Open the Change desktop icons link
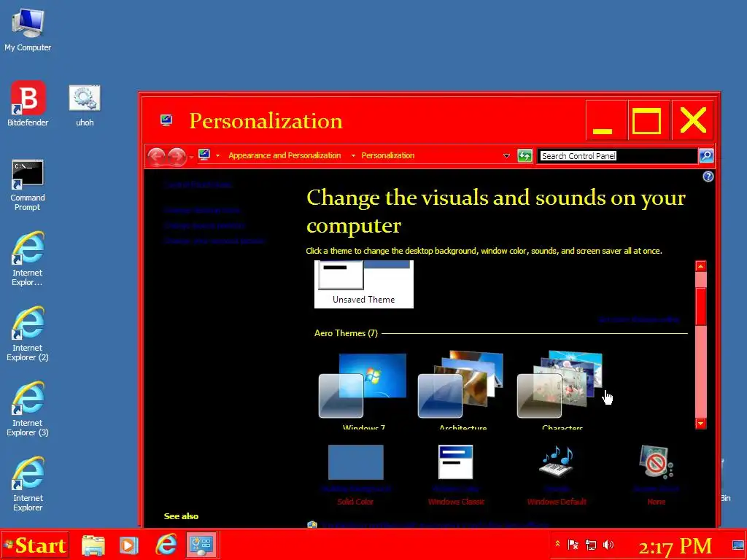 [201, 209]
